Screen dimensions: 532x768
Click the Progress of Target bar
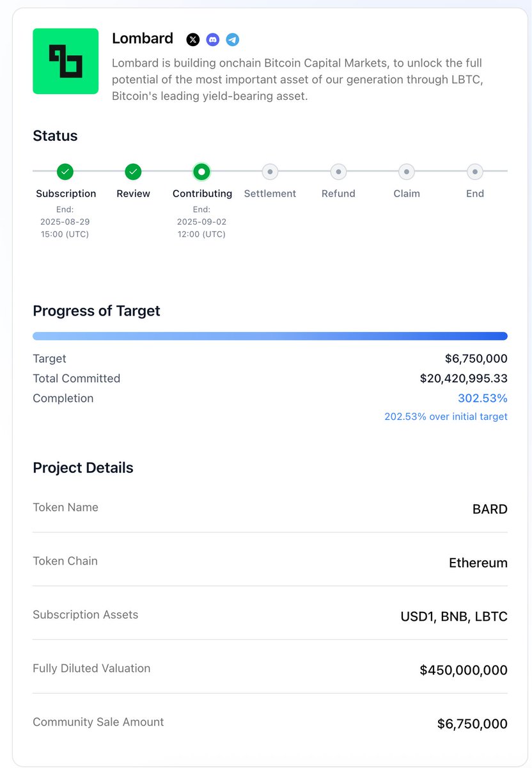coord(270,336)
